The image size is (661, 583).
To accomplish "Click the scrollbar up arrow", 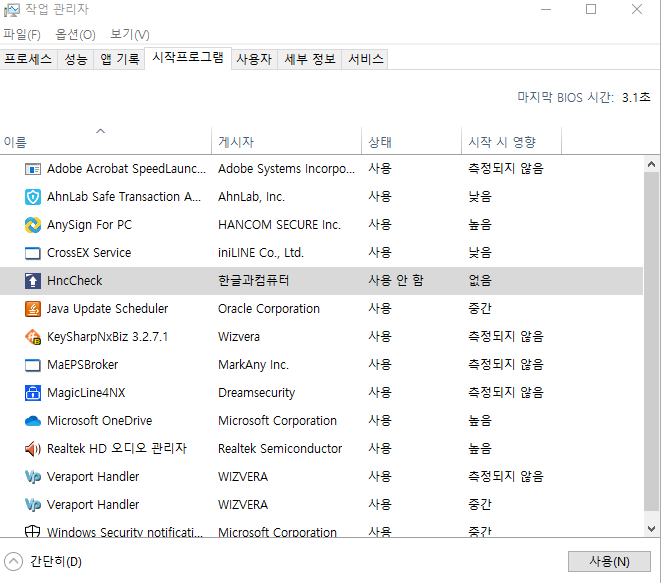I will (651, 164).
